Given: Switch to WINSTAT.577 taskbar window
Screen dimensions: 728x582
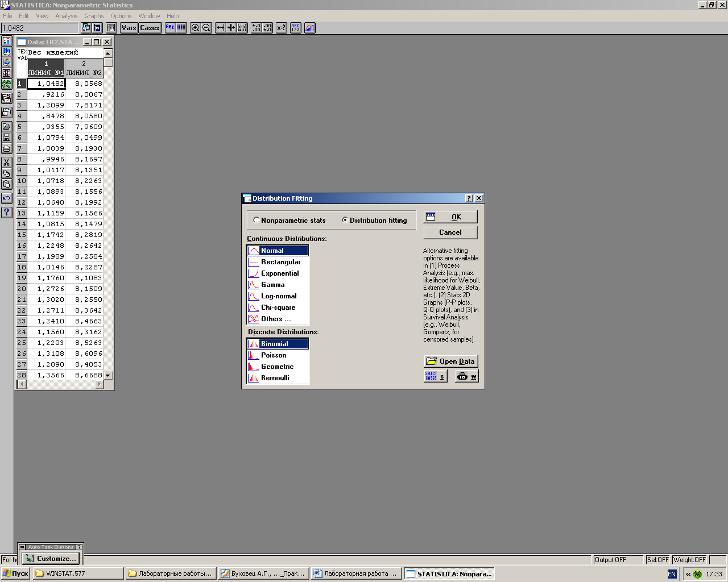Looking at the screenshot, I should coord(78,573).
